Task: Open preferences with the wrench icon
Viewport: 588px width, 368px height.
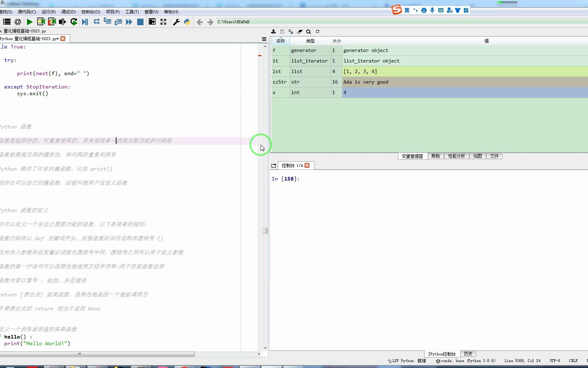Action: (x=176, y=22)
